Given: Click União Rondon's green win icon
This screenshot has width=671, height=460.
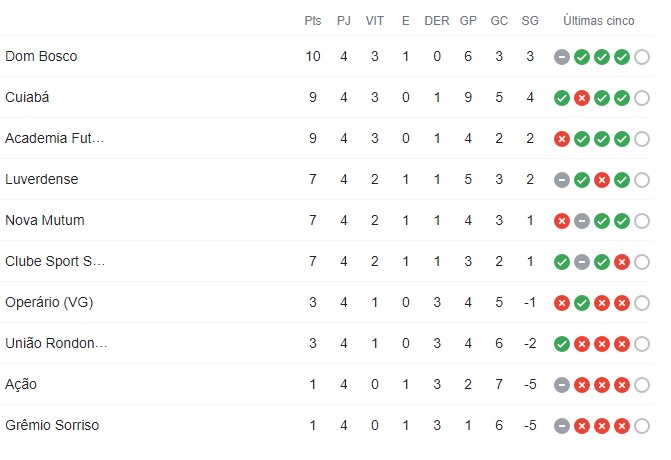Looking at the screenshot, I should point(562,344).
